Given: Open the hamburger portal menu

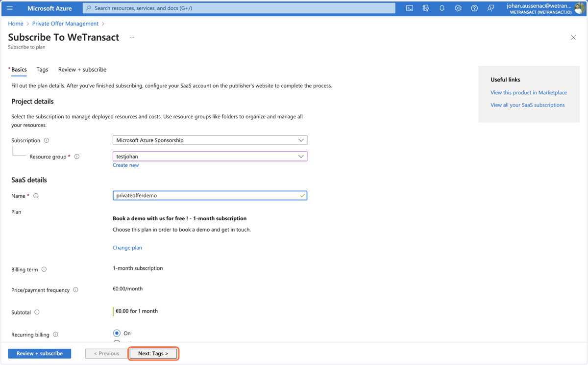Looking at the screenshot, I should coord(10,8).
